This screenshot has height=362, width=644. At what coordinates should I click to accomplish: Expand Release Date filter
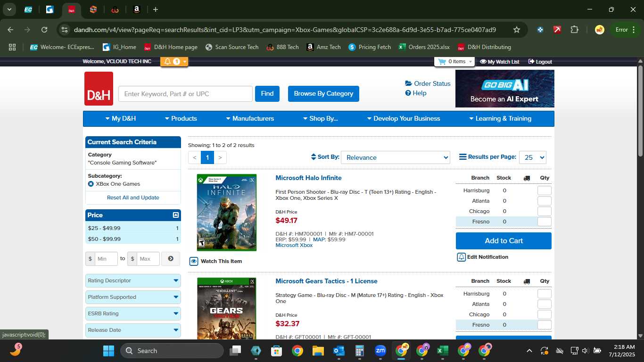133,330
